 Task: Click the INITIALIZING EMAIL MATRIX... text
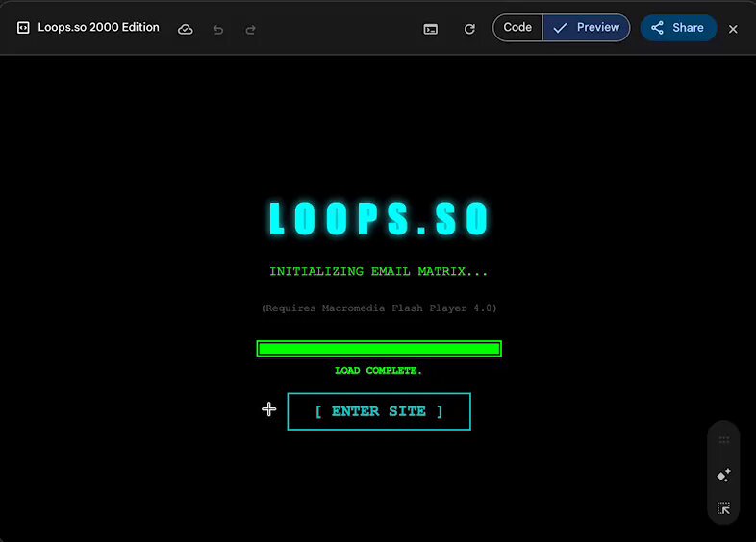(379, 271)
